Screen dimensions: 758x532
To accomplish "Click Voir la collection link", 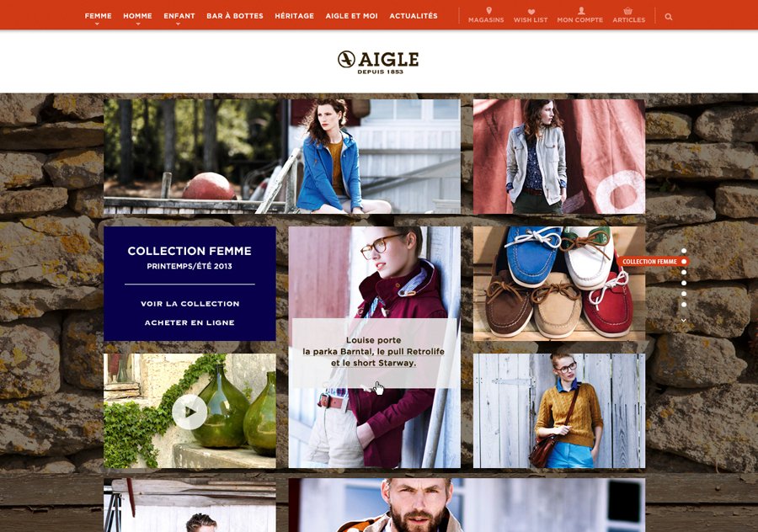I will [190, 303].
